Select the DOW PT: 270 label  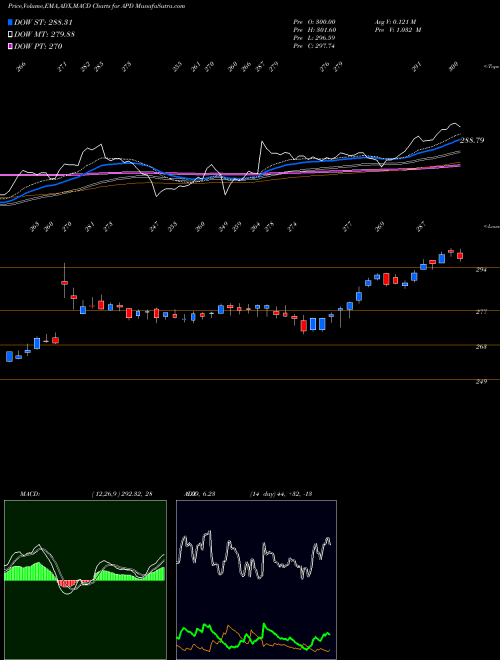point(38,46)
